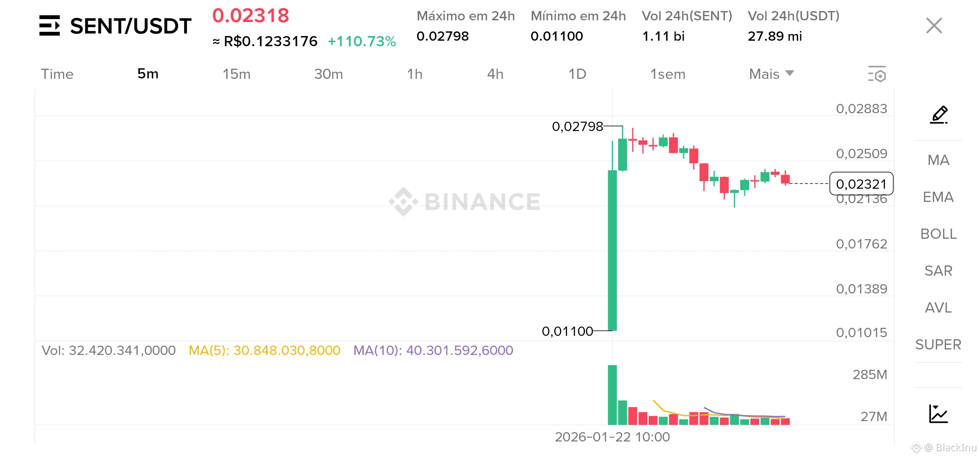Select the 1h timeframe tab
Image resolution: width=980 pixels, height=458 pixels.
coord(415,74)
